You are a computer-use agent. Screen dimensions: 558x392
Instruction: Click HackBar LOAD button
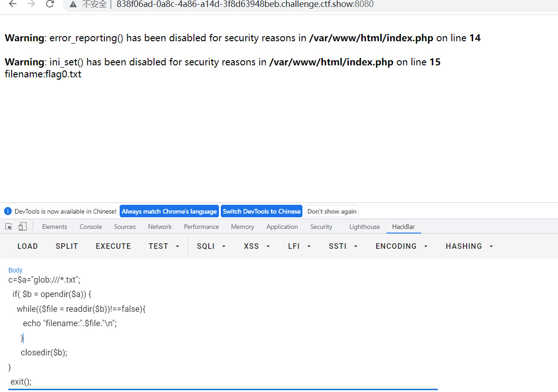[x=27, y=246]
